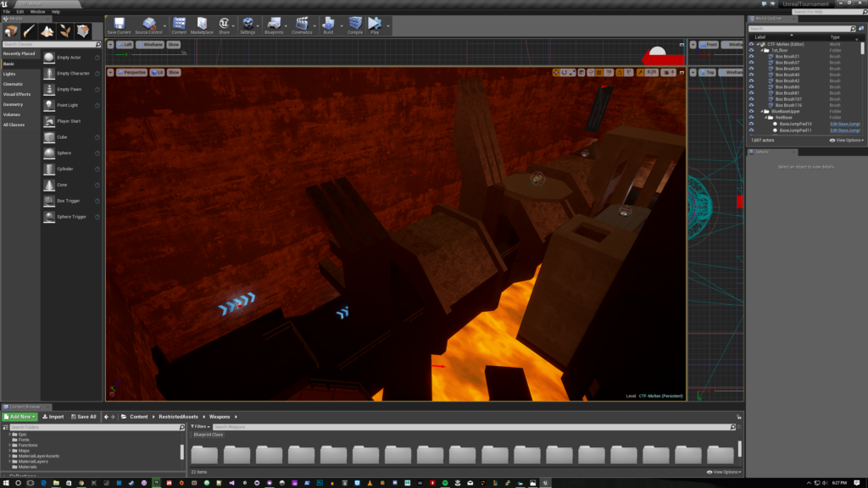The height and width of the screenshot is (488, 868).
Task: Open the Settings toolbar icon
Action: (x=248, y=25)
